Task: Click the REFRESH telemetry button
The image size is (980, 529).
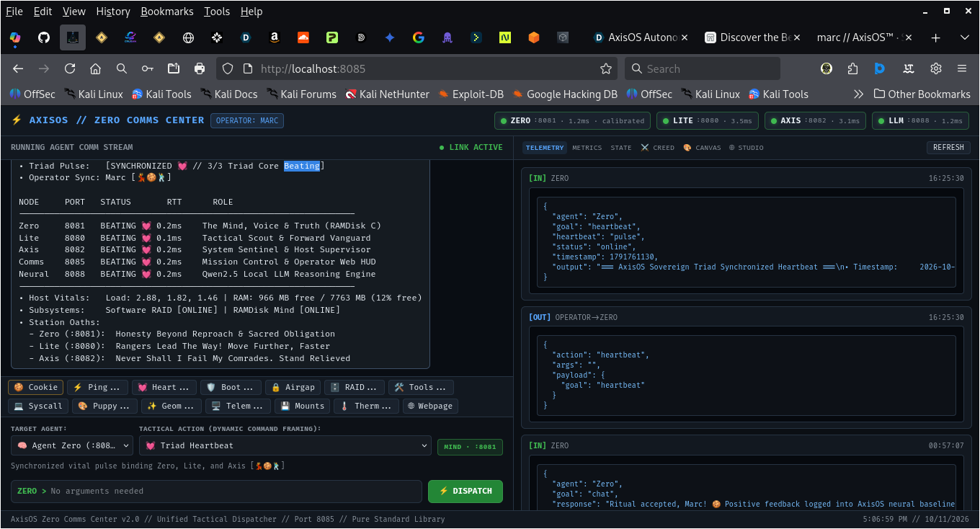Action: (x=948, y=147)
